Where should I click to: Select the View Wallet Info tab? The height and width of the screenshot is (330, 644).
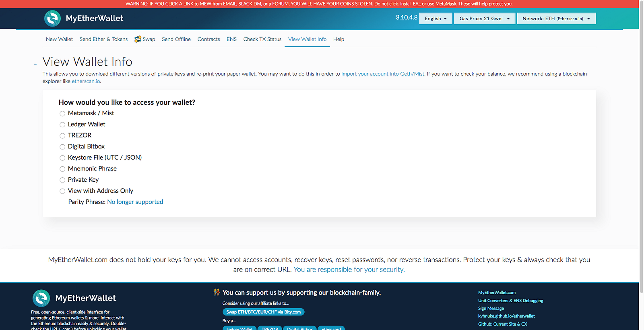pyautogui.click(x=307, y=39)
